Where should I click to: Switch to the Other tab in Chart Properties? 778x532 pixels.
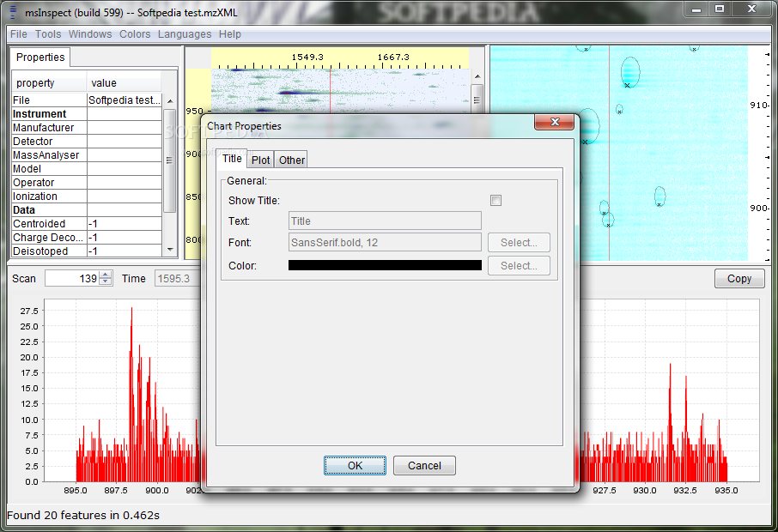tap(292, 160)
